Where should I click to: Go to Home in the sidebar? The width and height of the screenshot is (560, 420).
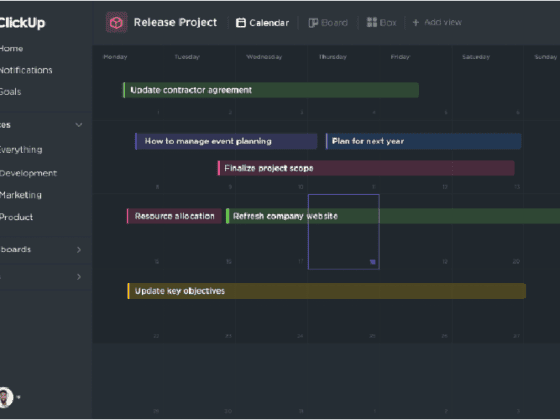point(11,49)
